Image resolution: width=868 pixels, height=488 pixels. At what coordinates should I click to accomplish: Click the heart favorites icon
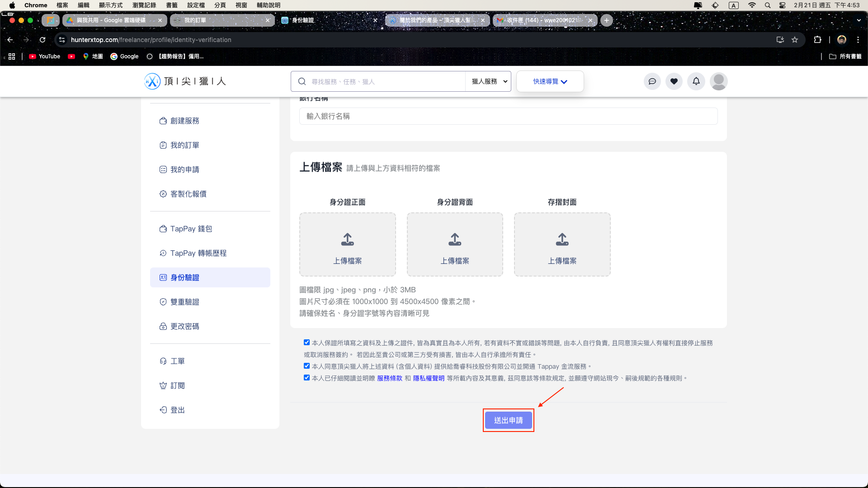point(674,81)
